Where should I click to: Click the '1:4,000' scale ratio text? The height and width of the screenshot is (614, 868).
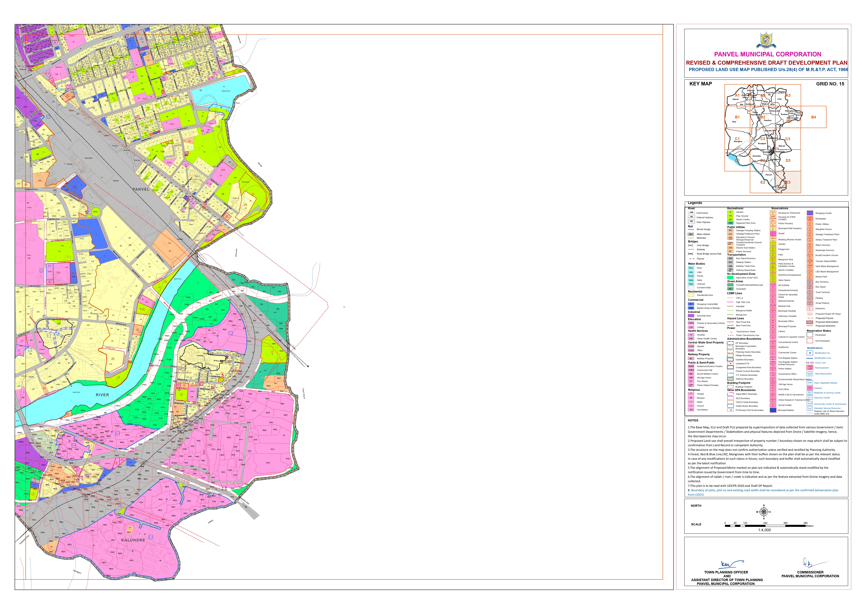click(x=764, y=530)
